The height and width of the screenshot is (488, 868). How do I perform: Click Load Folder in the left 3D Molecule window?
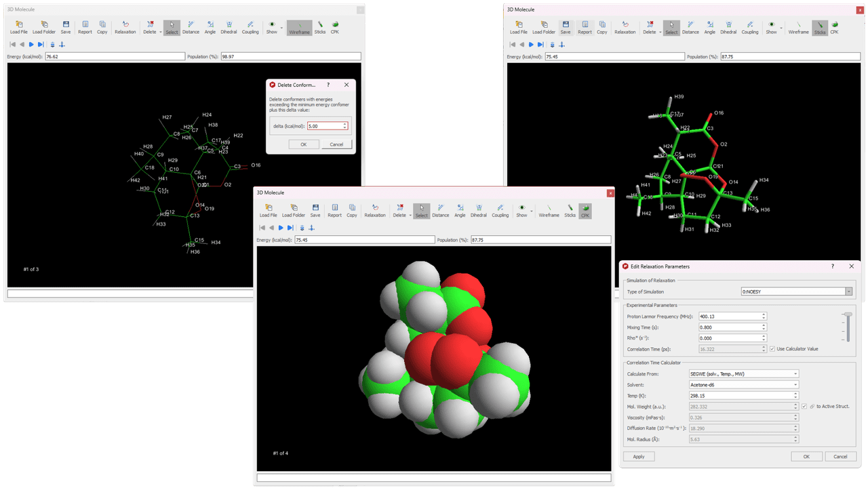click(44, 27)
